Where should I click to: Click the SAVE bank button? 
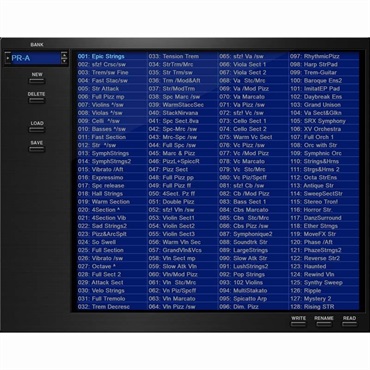click(x=37, y=149)
